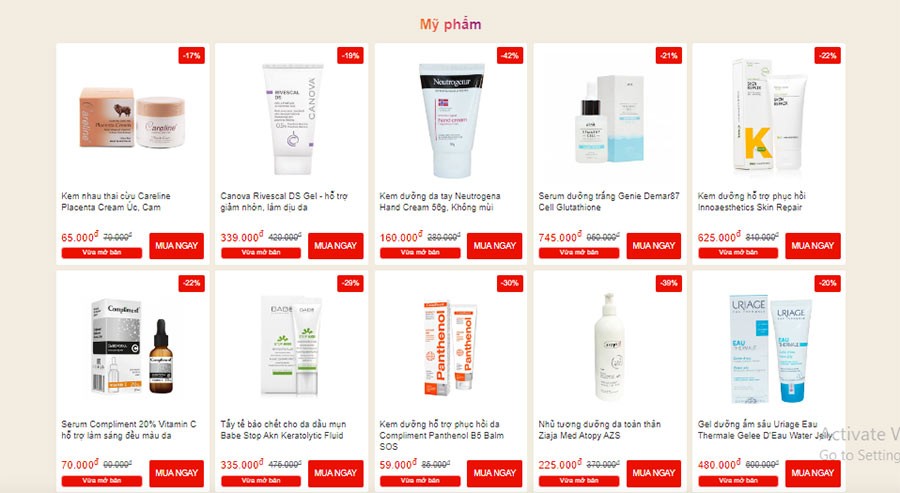Viewport: 900px width, 493px height.
Task: Buy now the Neutrogena Hand Cream
Action: [x=494, y=246]
